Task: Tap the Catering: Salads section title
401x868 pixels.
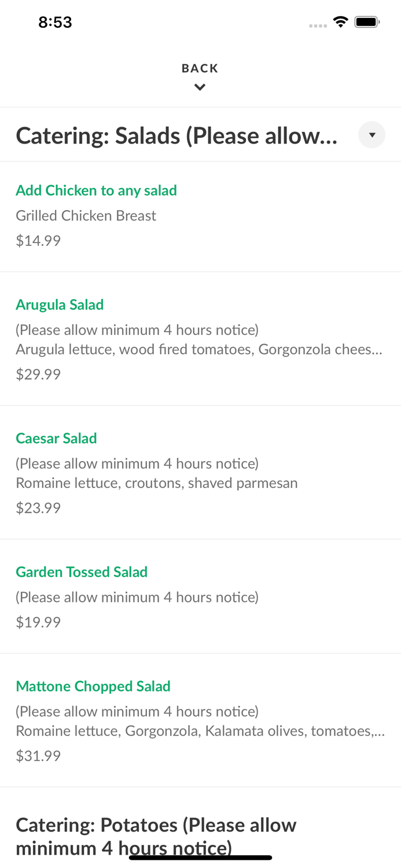Action: 176,135
